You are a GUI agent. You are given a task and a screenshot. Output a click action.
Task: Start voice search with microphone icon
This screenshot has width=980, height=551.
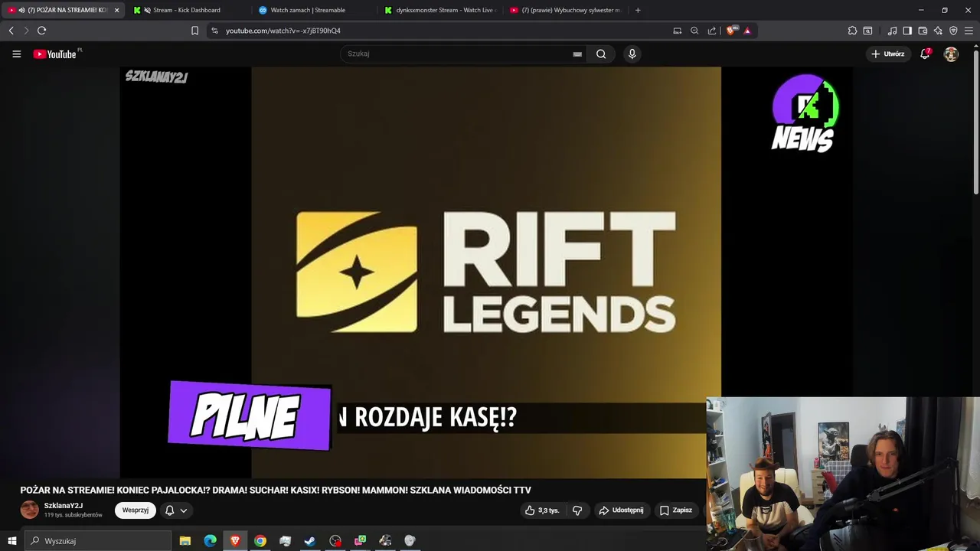tap(632, 54)
